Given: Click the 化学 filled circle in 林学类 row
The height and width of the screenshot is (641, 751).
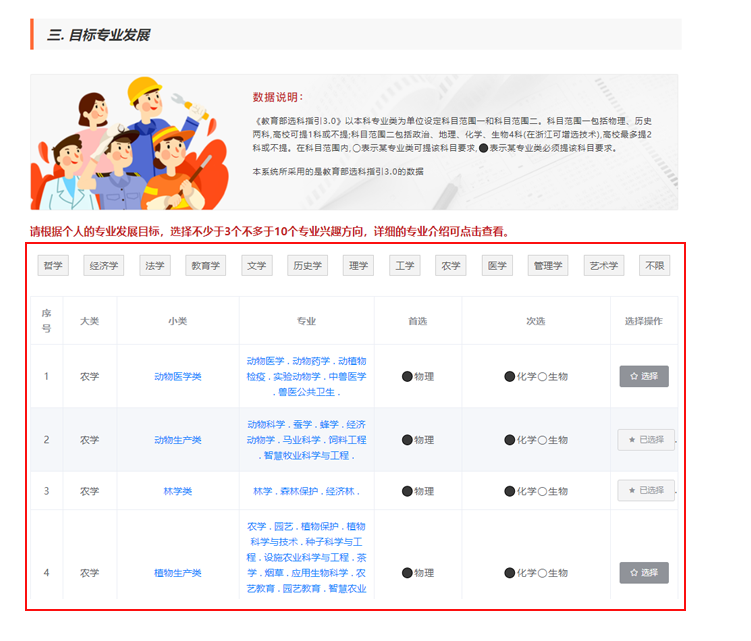Looking at the screenshot, I should [x=509, y=491].
